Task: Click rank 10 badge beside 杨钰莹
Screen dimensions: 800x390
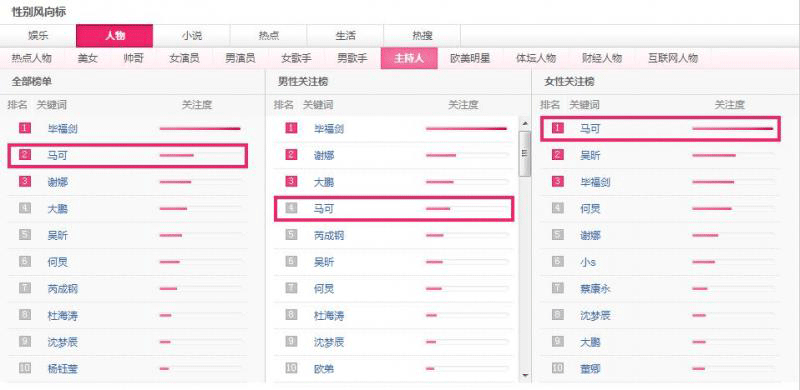Action: click(25, 368)
